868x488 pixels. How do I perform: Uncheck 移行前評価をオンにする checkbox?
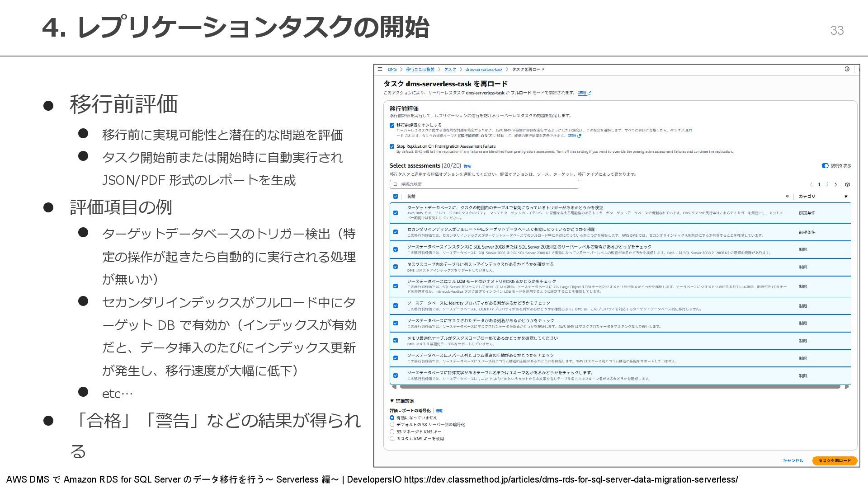392,125
